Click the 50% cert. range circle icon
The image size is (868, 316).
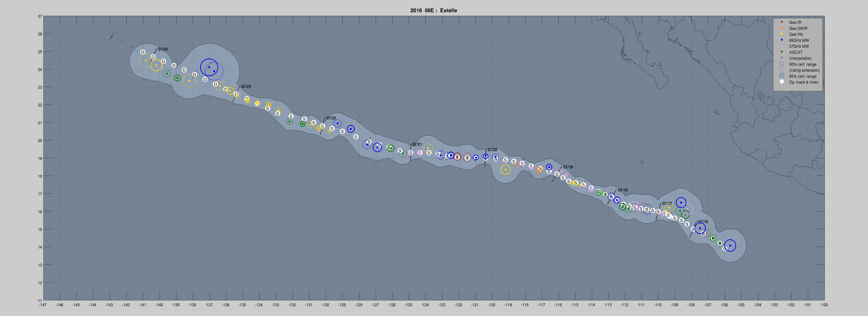pos(781,64)
